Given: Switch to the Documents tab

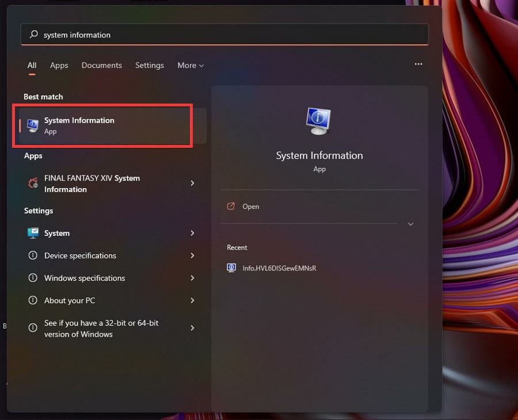Looking at the screenshot, I should coord(101,65).
